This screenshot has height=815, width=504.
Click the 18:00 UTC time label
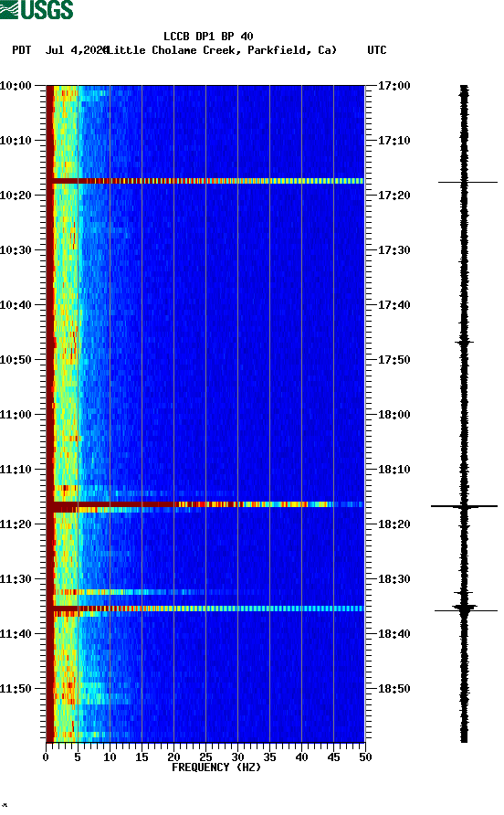pos(394,414)
